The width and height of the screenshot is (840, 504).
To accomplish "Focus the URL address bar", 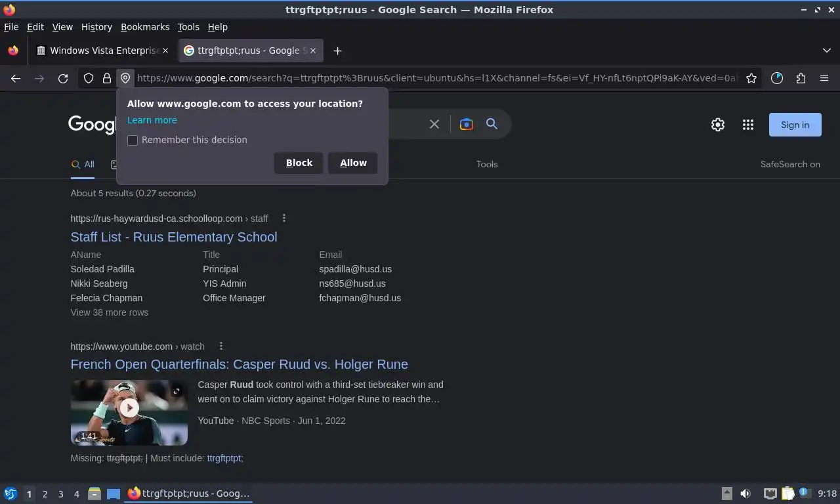I will click(436, 78).
